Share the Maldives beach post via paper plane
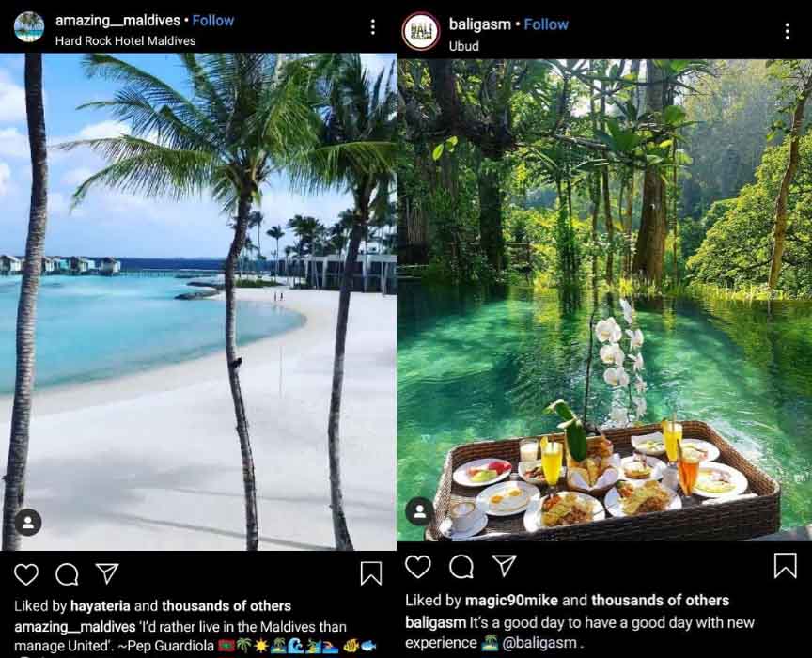Viewport: 812px width, 658px height. point(108,573)
